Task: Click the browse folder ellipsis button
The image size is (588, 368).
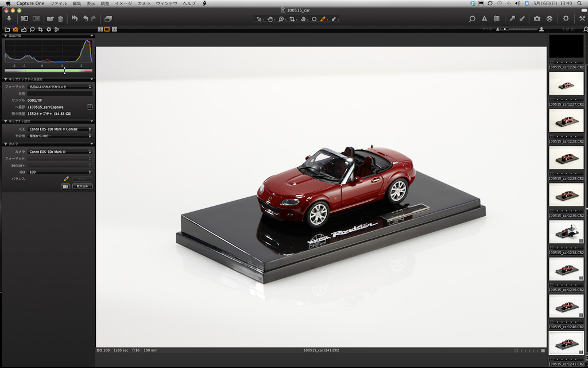Action: (90, 107)
